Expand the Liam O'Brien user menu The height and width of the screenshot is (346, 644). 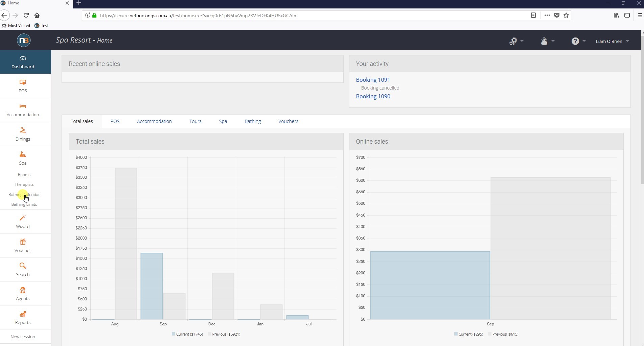[612, 41]
